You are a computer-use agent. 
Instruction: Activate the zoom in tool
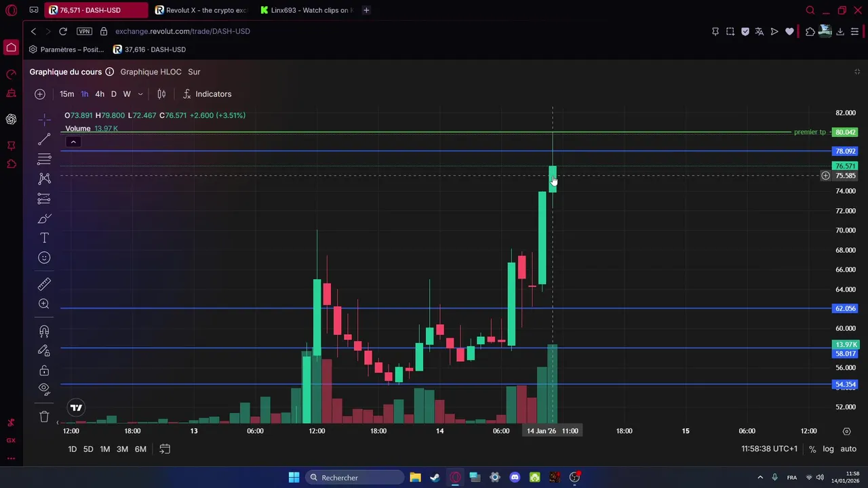(44, 304)
